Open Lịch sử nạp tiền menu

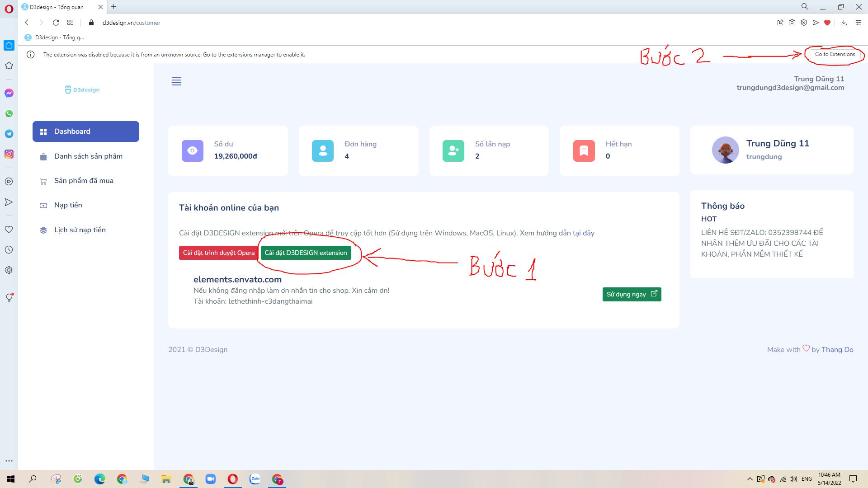click(86, 230)
